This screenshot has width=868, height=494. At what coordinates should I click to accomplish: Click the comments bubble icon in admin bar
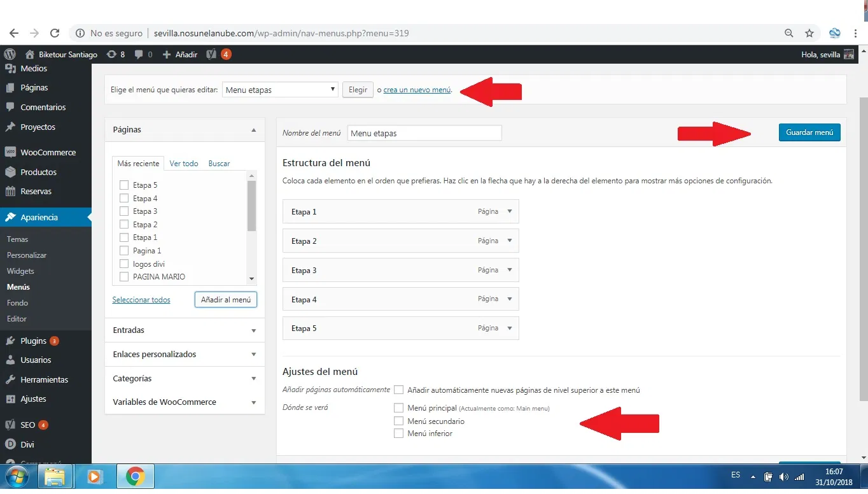(139, 54)
